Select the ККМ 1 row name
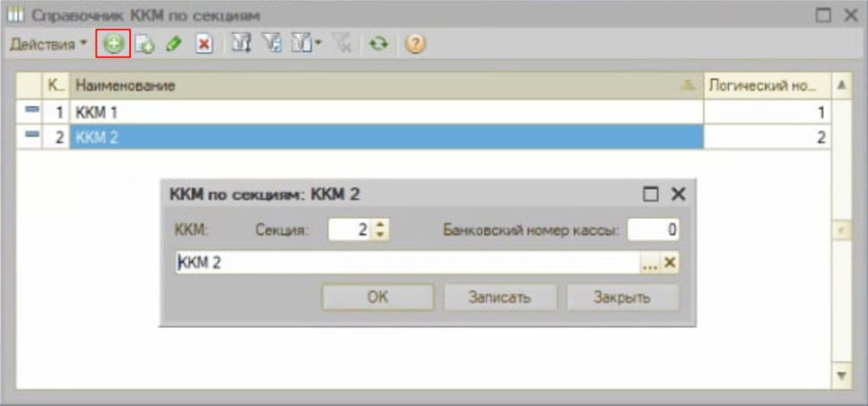This screenshot has height=406, width=868. coord(387,113)
